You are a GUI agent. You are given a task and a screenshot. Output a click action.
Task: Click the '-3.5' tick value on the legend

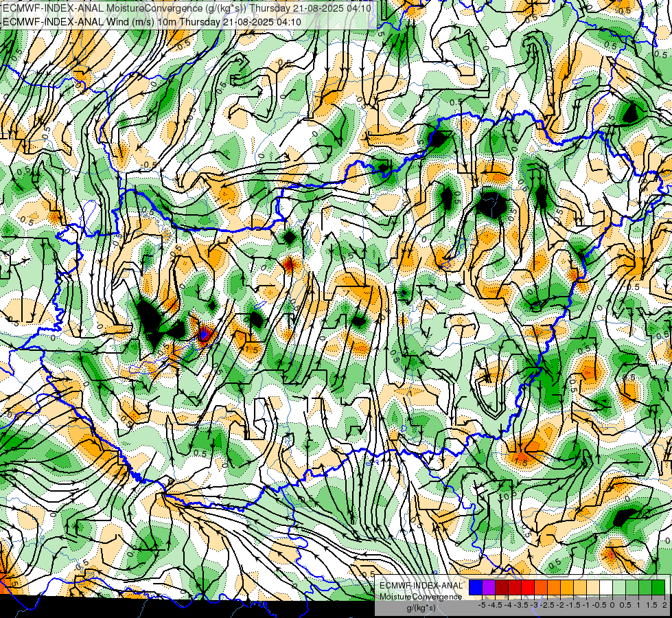(521, 605)
